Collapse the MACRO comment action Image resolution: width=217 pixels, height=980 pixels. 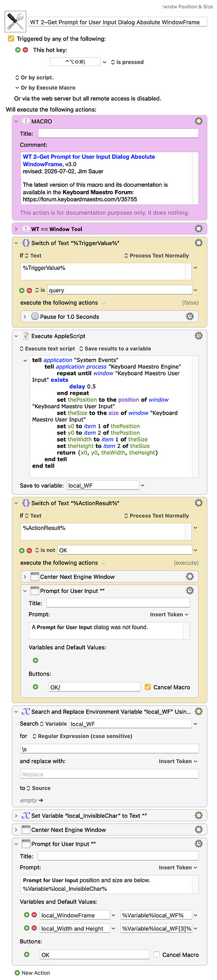[16, 121]
